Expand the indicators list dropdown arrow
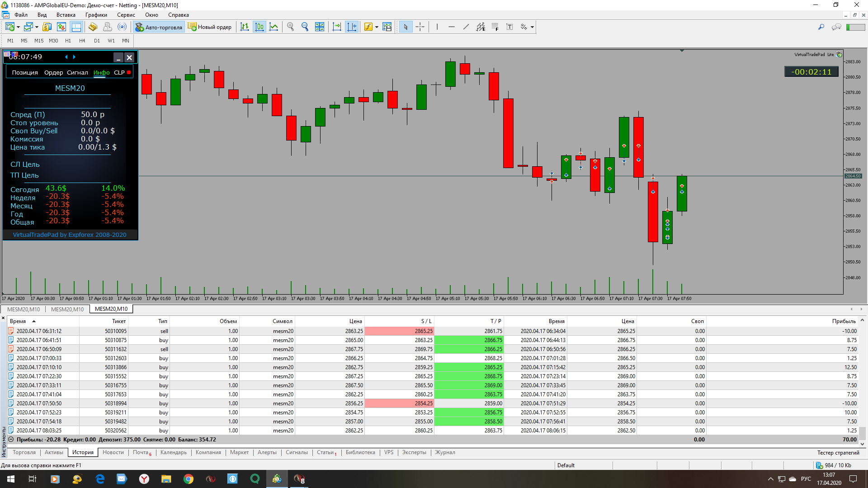The image size is (868, 488). tap(377, 27)
